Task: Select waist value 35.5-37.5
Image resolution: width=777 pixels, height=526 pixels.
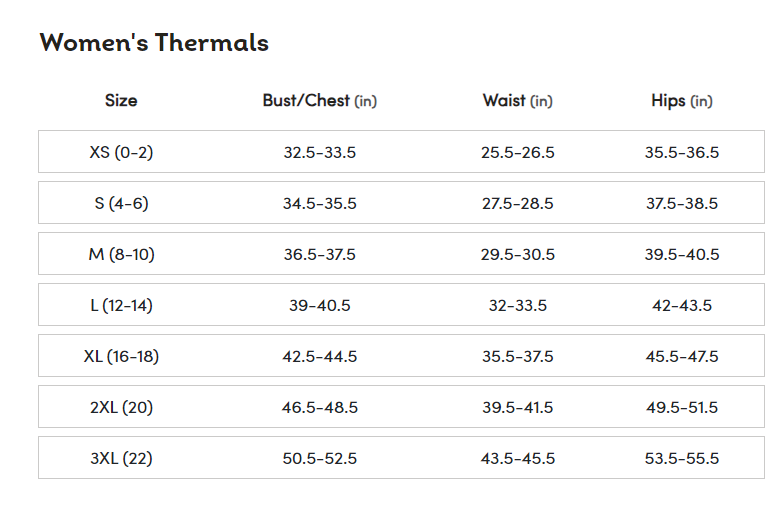Action: tap(517, 356)
